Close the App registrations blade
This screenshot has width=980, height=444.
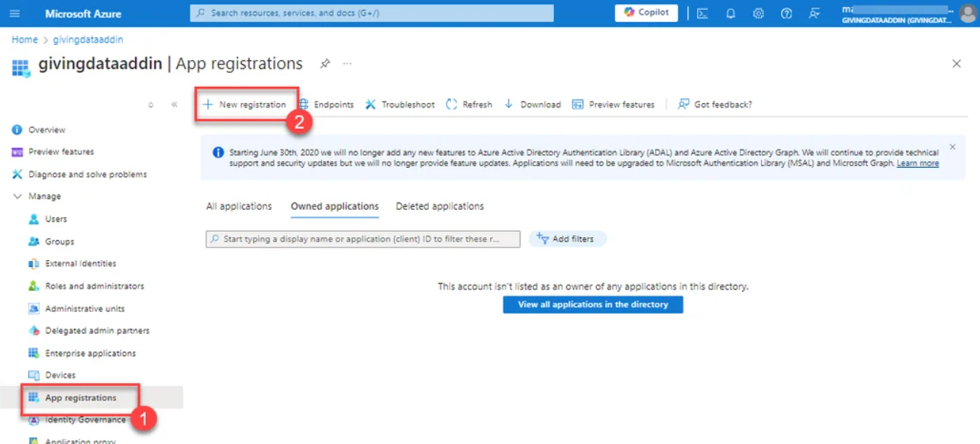click(x=956, y=64)
